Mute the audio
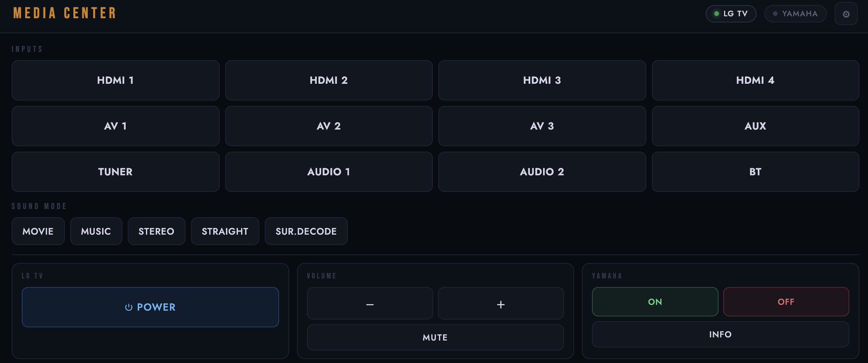Image resolution: width=868 pixels, height=363 pixels. tap(435, 337)
